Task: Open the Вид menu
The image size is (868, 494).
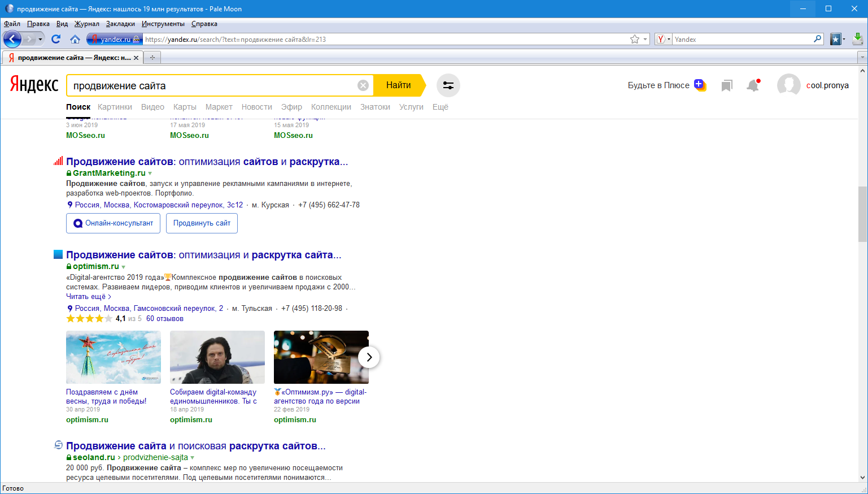Action: pos(62,24)
